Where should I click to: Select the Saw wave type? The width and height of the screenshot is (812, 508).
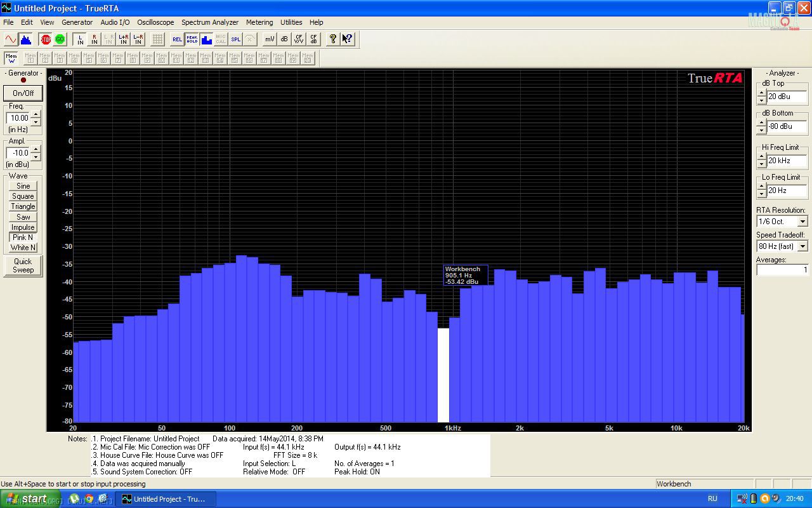[23, 217]
